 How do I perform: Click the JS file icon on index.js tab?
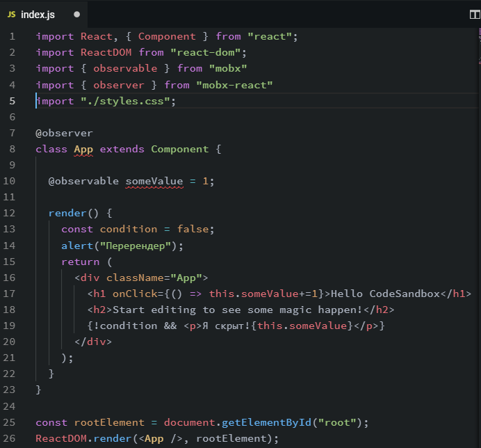(11, 15)
